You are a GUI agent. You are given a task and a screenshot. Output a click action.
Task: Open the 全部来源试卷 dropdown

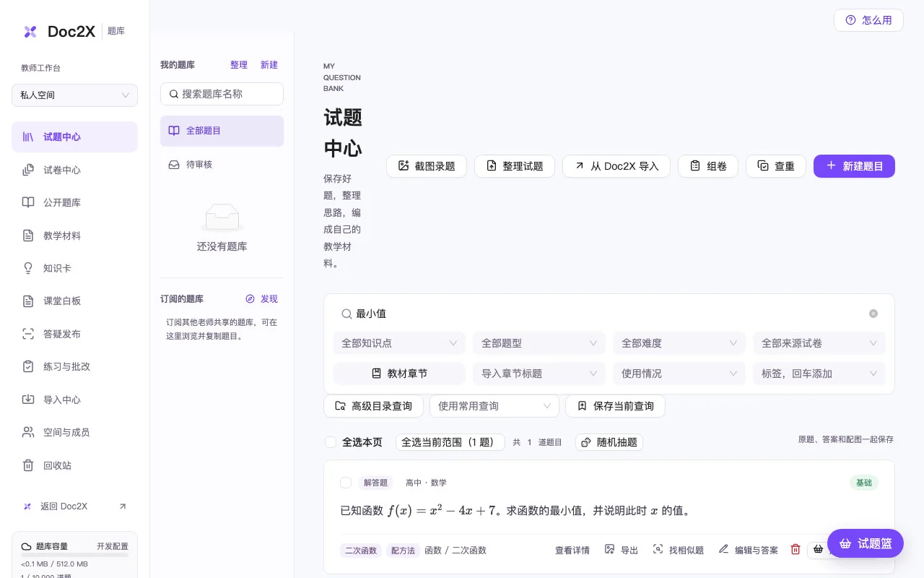tap(819, 343)
